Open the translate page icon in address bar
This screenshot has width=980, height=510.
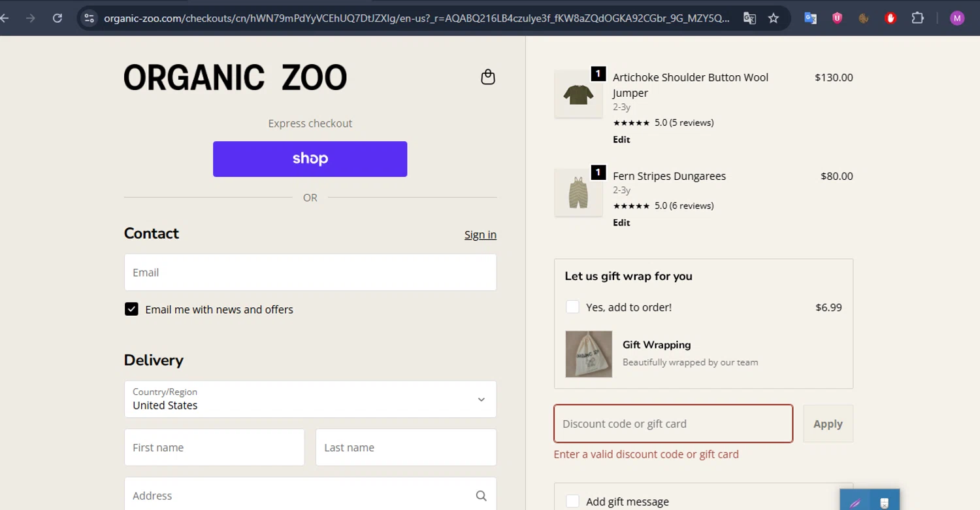pos(749,18)
